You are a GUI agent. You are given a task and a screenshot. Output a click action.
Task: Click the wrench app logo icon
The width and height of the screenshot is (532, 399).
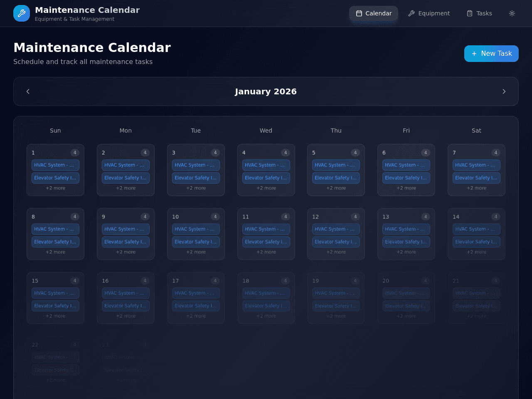(22, 13)
